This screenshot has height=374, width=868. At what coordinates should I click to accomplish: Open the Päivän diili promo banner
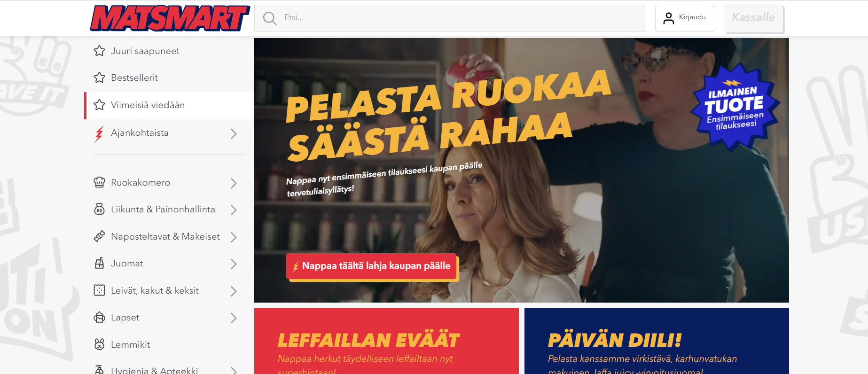(x=657, y=341)
